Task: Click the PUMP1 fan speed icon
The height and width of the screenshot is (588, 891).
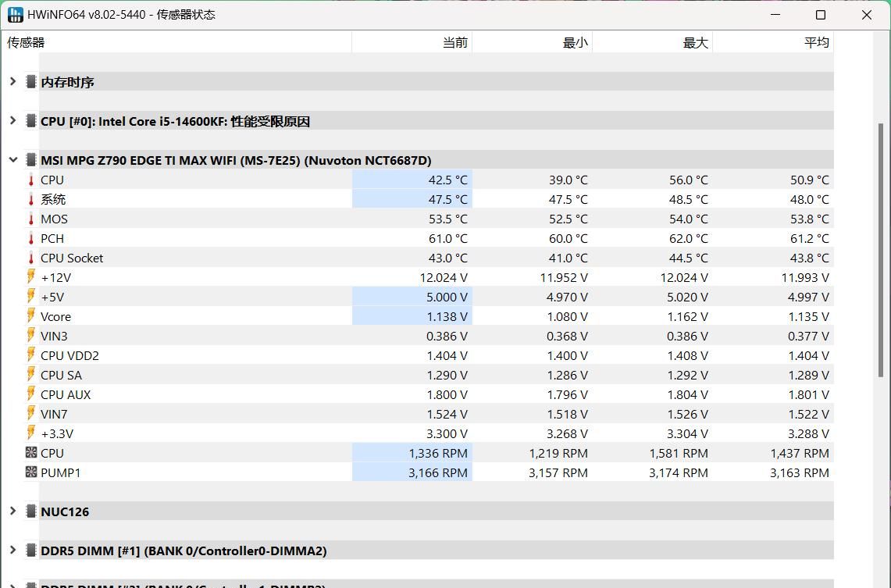Action: point(30,472)
